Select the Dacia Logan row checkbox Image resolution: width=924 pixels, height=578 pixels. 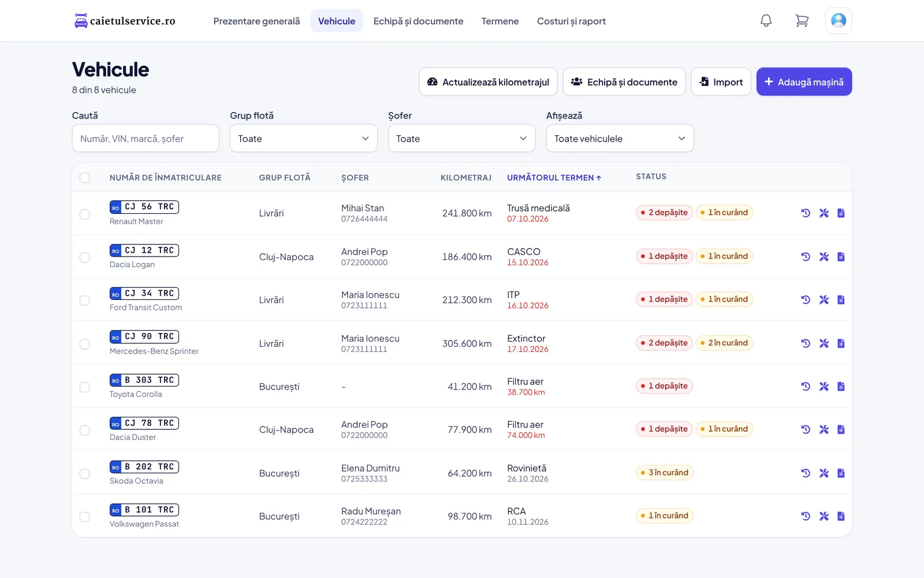(85, 257)
